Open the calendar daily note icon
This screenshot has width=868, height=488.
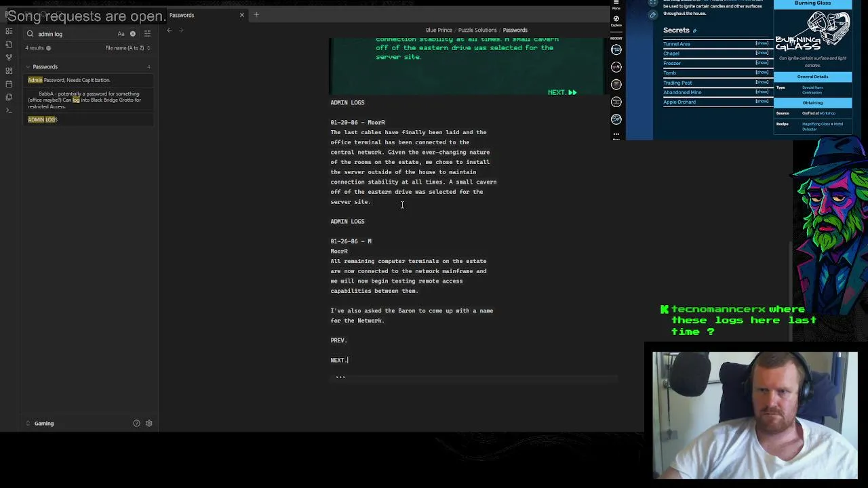[x=9, y=84]
